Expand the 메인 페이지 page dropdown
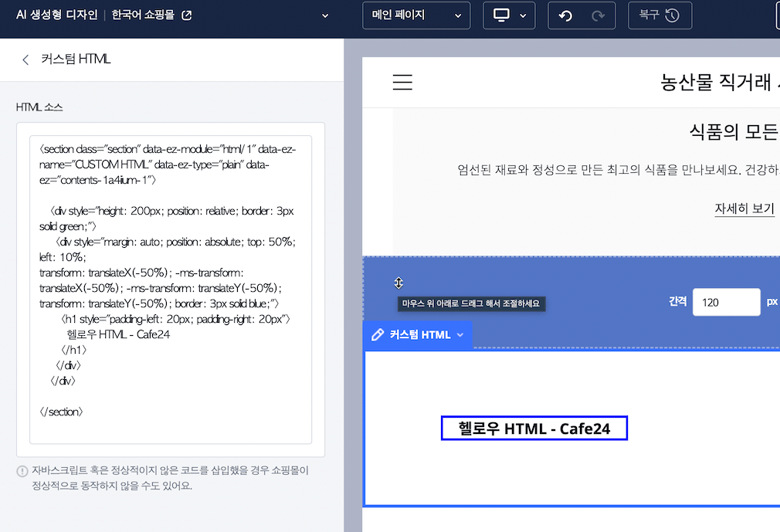Viewport: 780px width, 532px height. [416, 15]
